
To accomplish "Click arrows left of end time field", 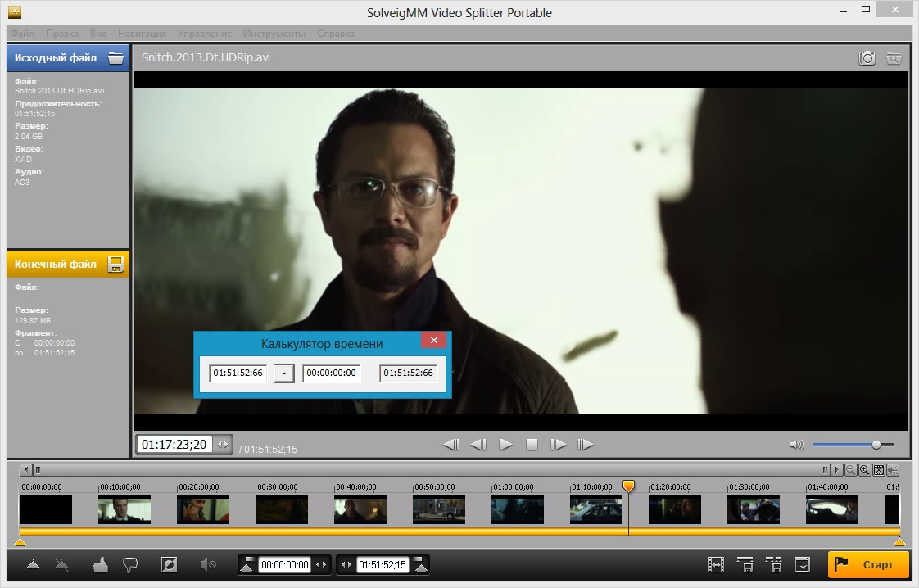I will (346, 564).
